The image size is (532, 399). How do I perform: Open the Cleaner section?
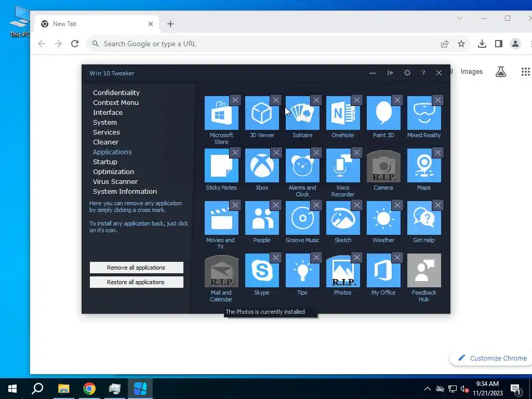(x=105, y=142)
